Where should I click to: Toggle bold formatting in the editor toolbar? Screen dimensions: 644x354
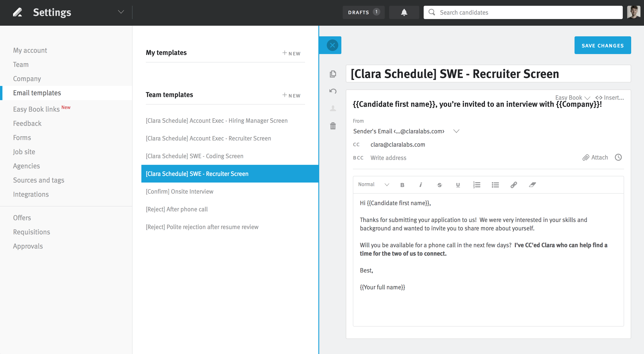(402, 185)
